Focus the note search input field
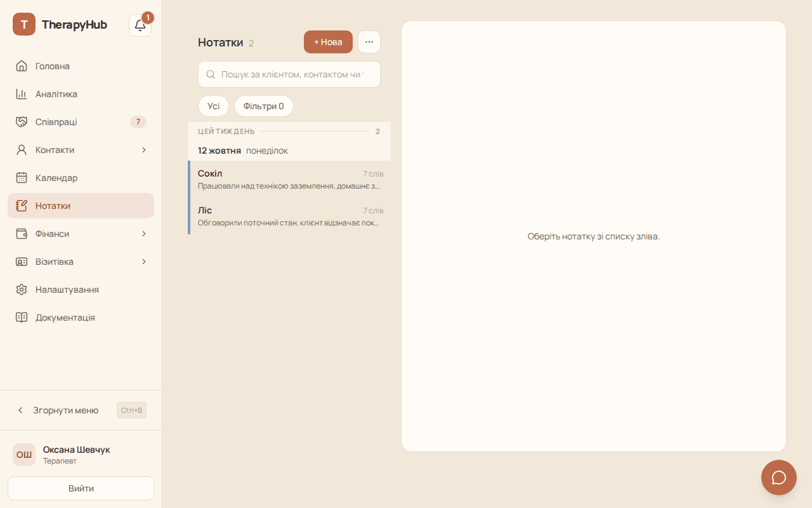Viewport: 812px width, 508px height. tap(289, 74)
